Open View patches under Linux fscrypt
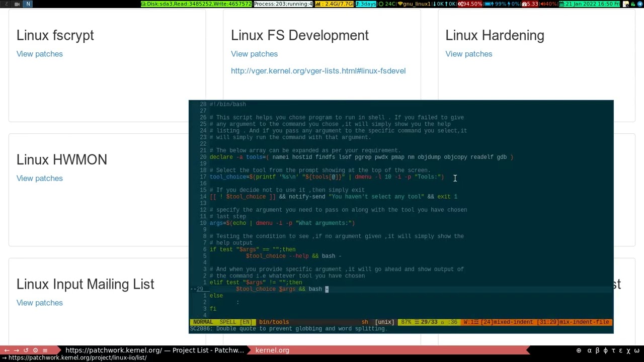Viewport: 644px width, 362px height. [40, 54]
